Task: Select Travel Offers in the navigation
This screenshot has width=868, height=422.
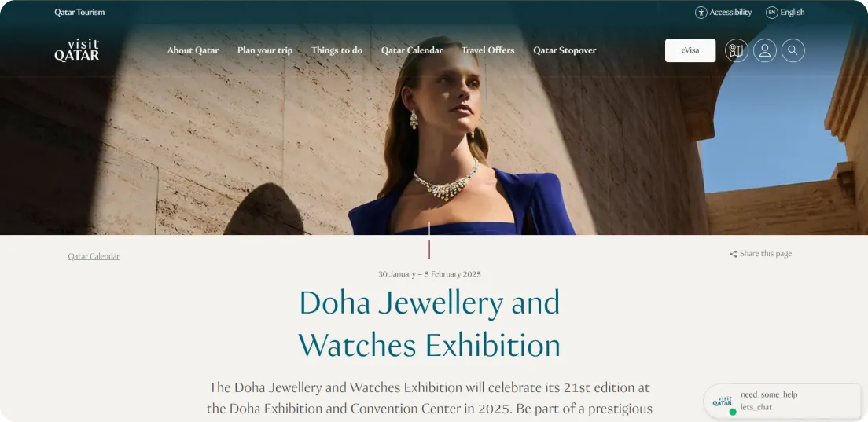Action: click(487, 50)
